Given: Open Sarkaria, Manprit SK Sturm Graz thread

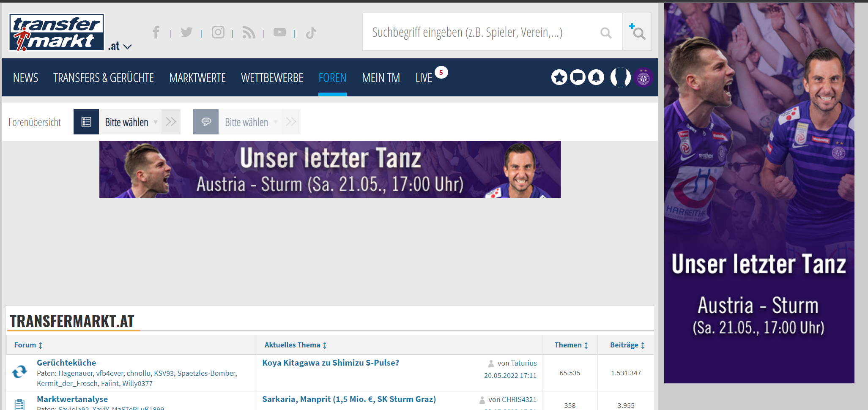Looking at the screenshot, I should pyautogui.click(x=349, y=399).
